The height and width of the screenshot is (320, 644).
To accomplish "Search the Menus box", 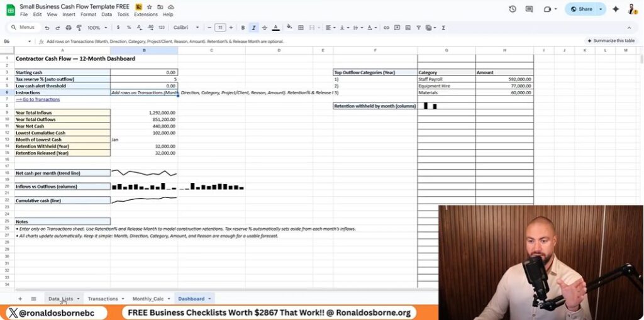I will [24, 28].
